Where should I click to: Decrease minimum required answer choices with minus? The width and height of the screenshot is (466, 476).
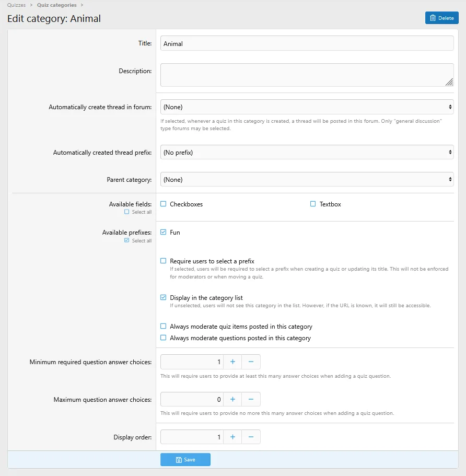(251, 362)
